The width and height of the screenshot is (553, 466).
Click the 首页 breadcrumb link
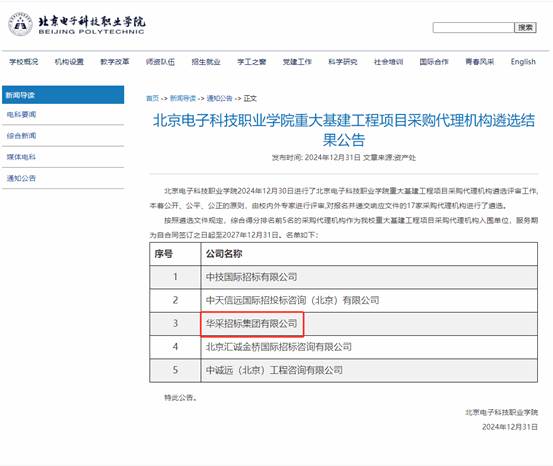point(152,98)
